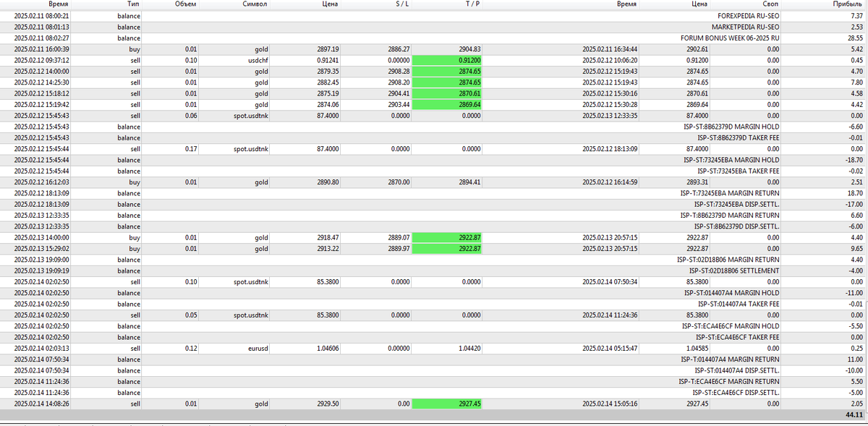
Task: Click the 7.80 profit value
Action: point(857,82)
